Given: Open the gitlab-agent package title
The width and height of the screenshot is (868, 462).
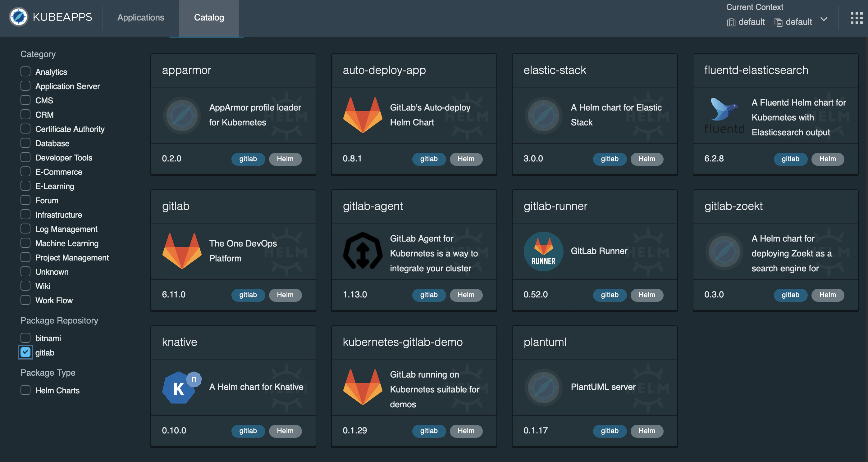Looking at the screenshot, I should click(373, 206).
